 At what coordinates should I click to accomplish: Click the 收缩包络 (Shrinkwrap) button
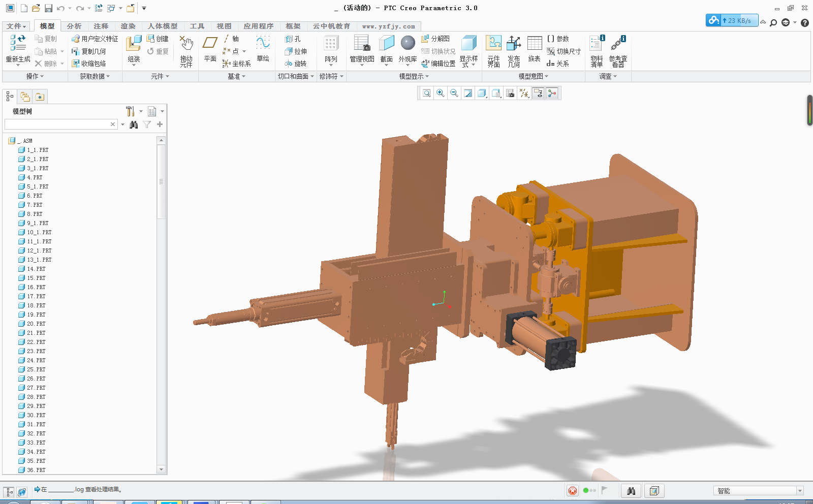coord(93,64)
